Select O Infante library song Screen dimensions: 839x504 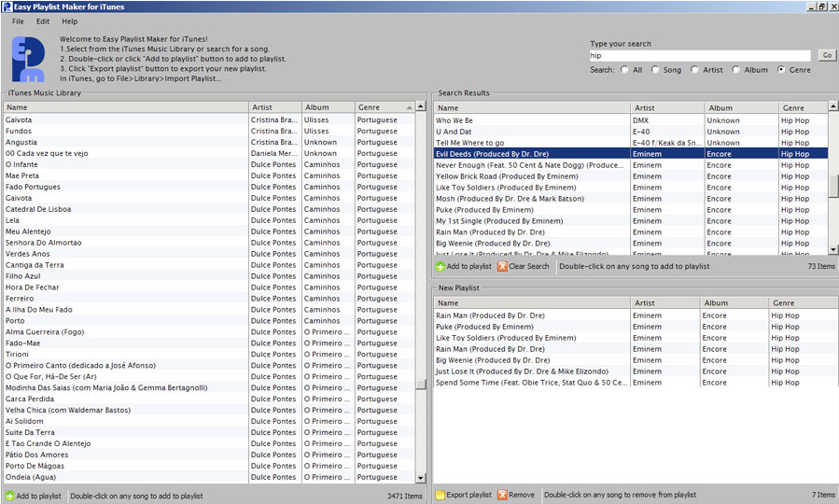(x=209, y=164)
